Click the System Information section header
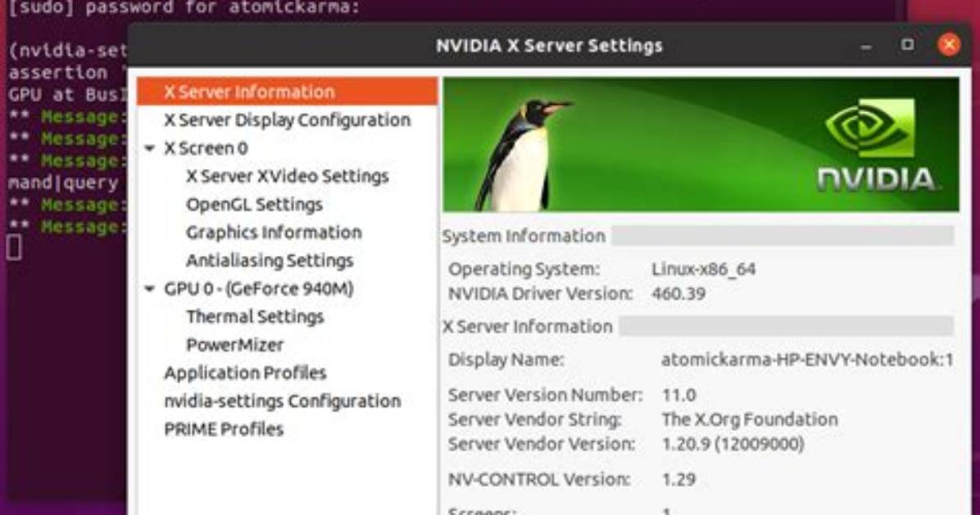Viewport: 980px width, 515px height. 524,236
